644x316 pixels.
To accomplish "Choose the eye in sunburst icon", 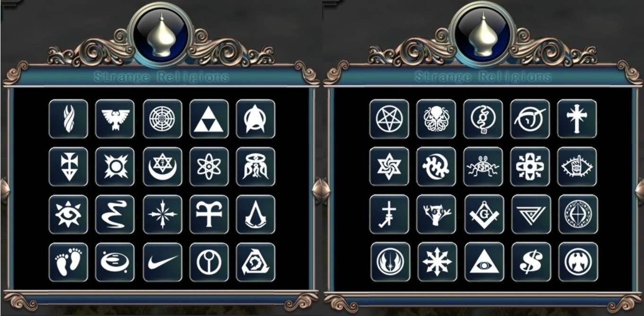I will tap(68, 214).
